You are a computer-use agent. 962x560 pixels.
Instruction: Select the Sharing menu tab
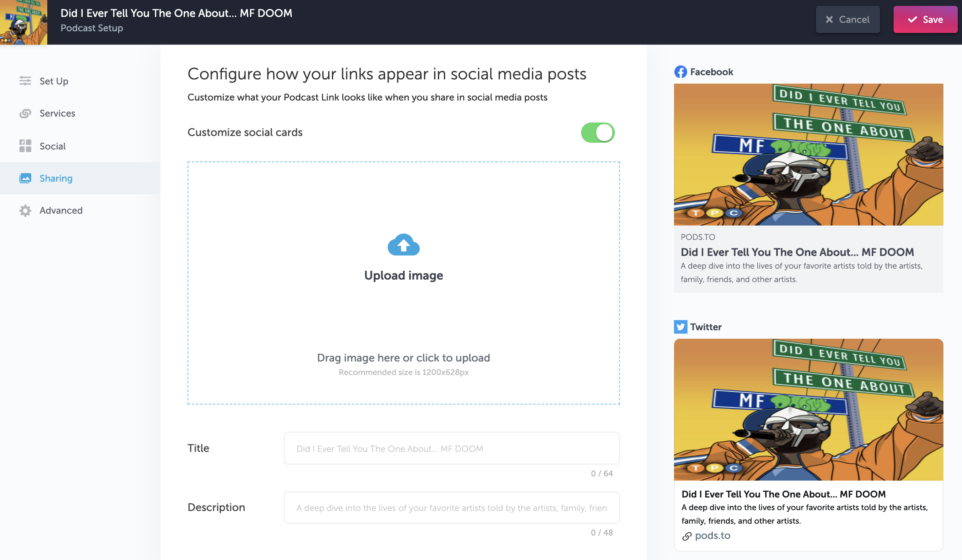(x=56, y=178)
